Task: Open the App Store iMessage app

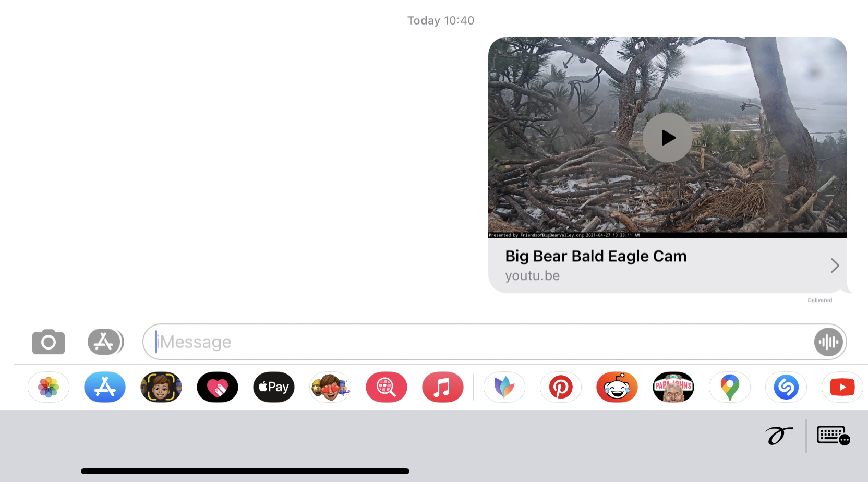Action: tap(105, 387)
